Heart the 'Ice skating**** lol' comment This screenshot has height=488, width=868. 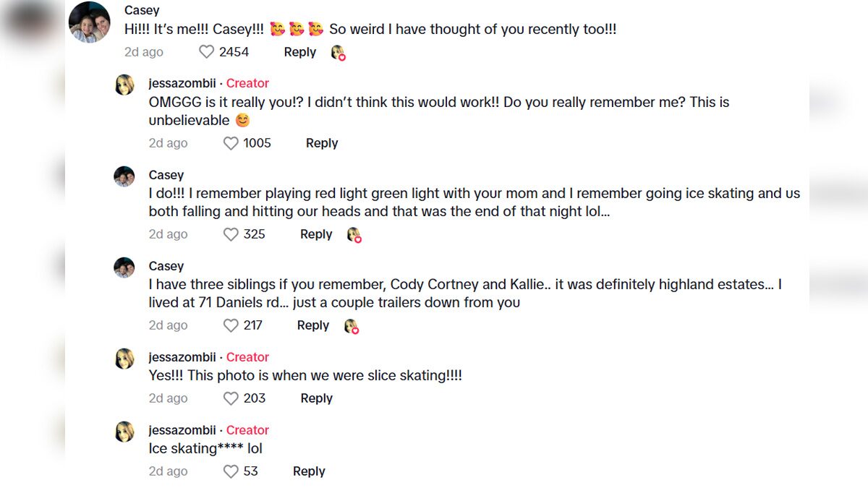231,471
